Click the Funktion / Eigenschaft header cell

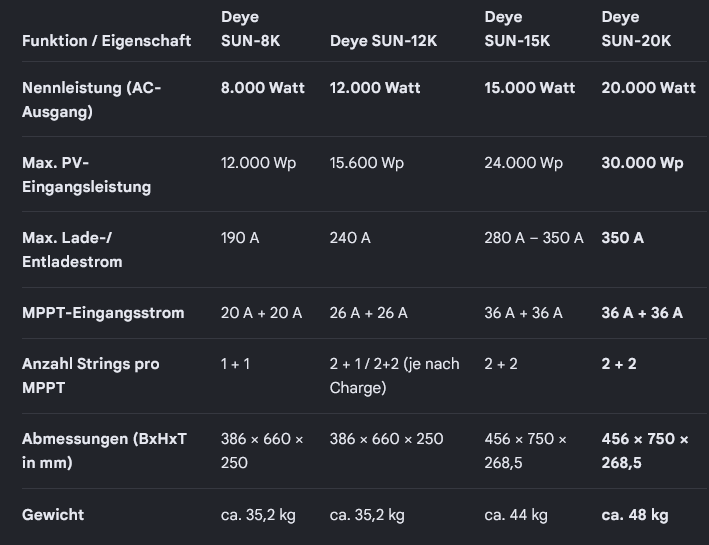point(106,41)
